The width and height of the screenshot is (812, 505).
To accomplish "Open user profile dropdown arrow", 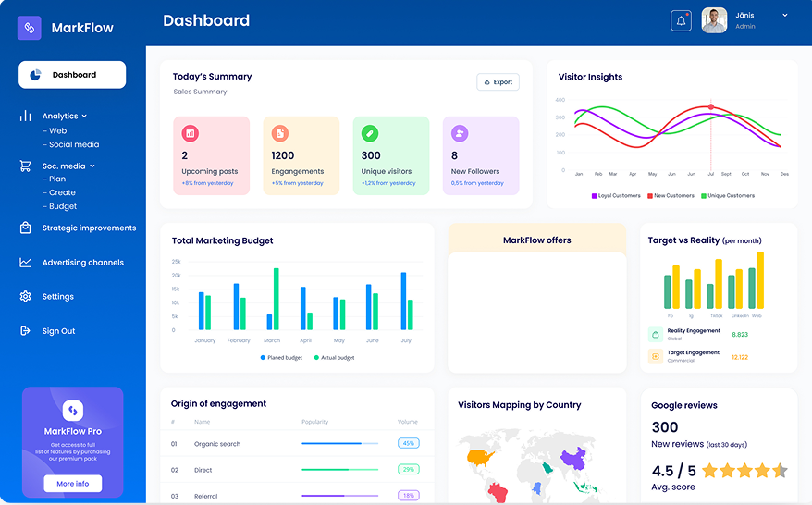I will pyautogui.click(x=785, y=15).
